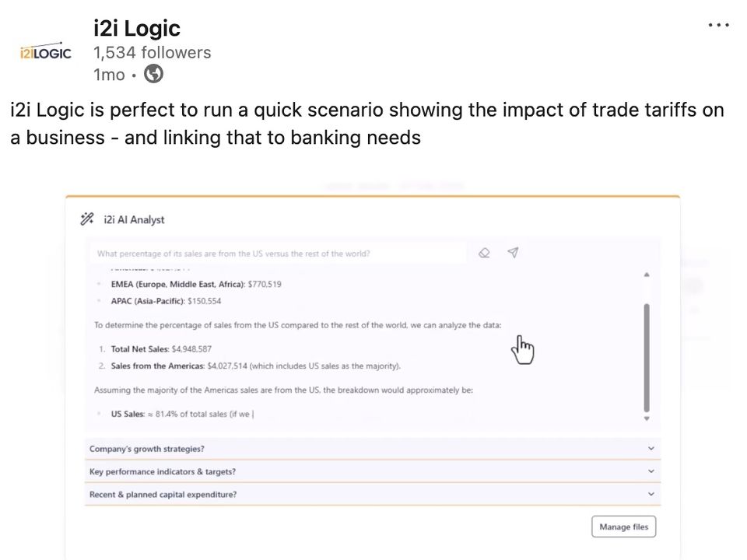
Task: Open the post options three-dot menu
Action: tap(718, 24)
